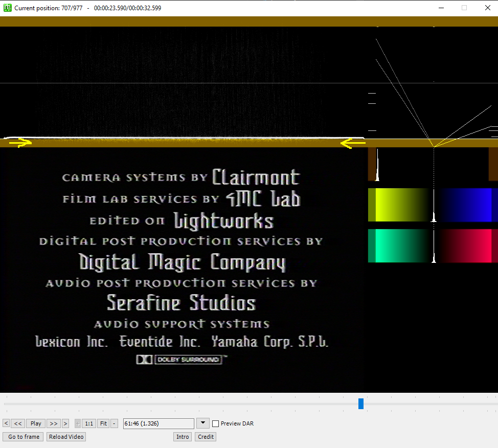Viewport: 498px width, 448px height.
Task: Minimize the preview window
Action: (x=441, y=8)
